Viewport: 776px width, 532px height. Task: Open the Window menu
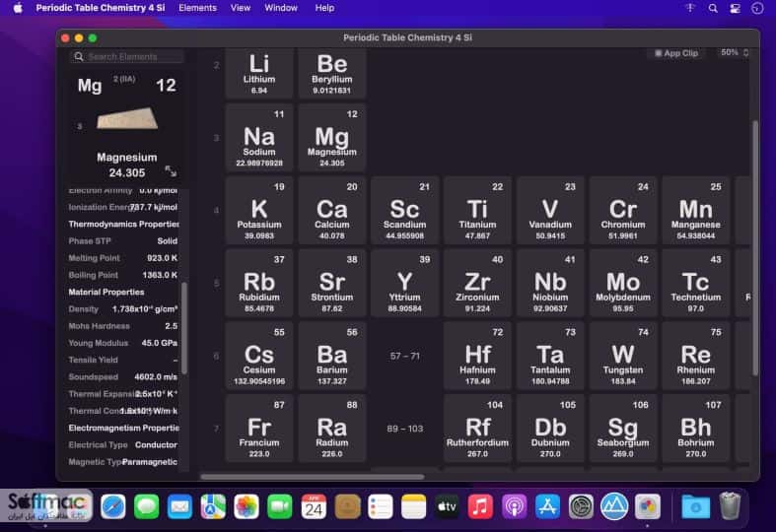click(281, 8)
